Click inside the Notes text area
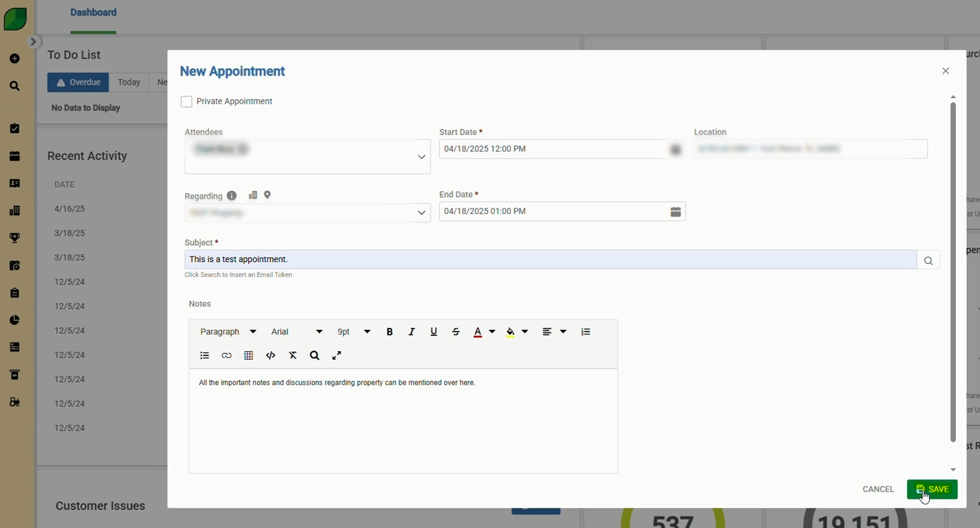Screen dimensions: 980x528 point(403,421)
